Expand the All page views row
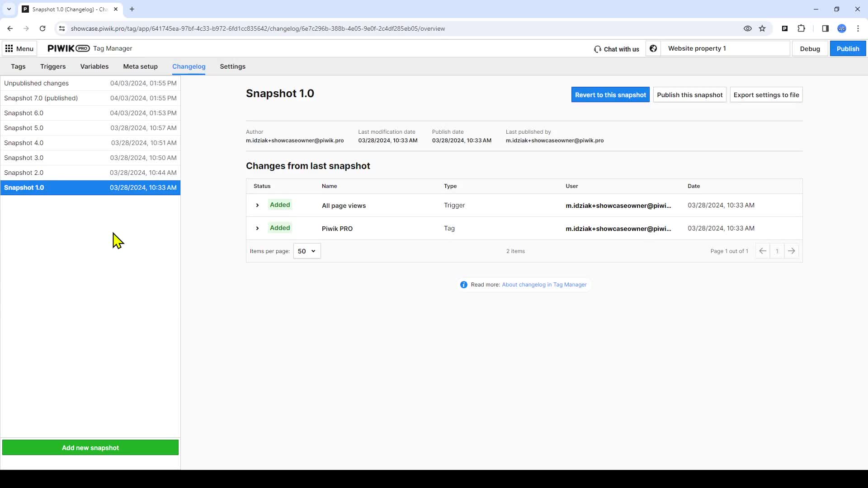The image size is (868, 488). pos(257,205)
